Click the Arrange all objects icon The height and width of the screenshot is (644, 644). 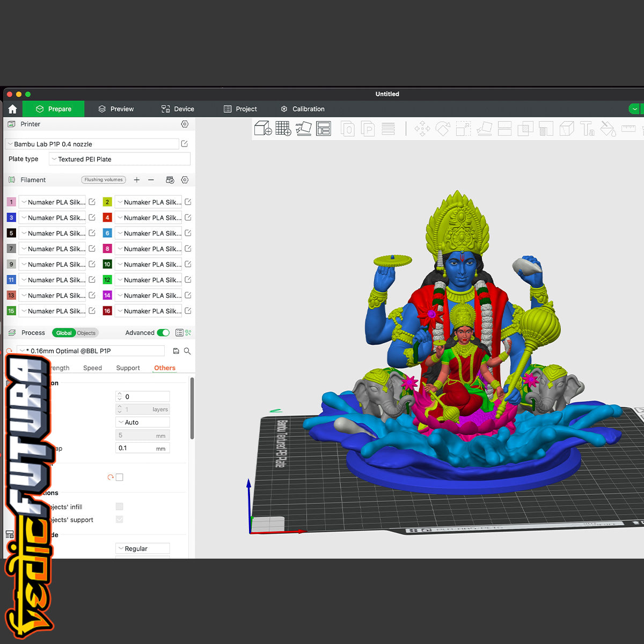pos(324,128)
